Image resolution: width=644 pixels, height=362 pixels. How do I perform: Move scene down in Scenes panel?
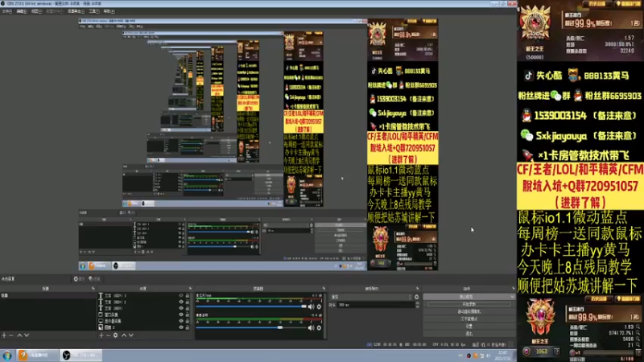pos(27,335)
